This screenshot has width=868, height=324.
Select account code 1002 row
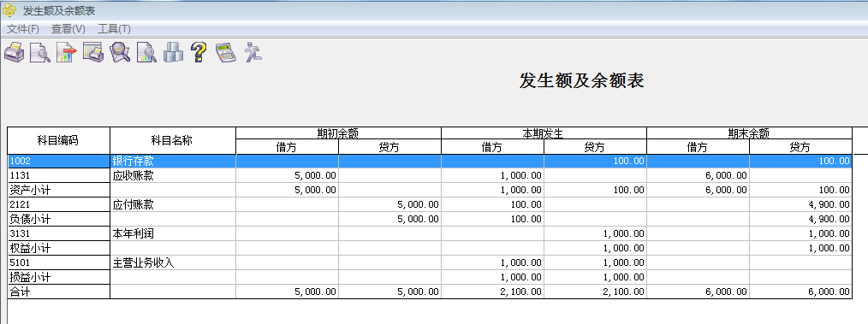click(x=430, y=162)
